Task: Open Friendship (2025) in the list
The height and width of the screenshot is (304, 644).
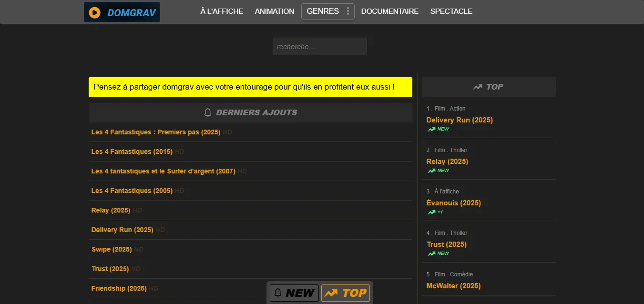Action: [x=119, y=288]
